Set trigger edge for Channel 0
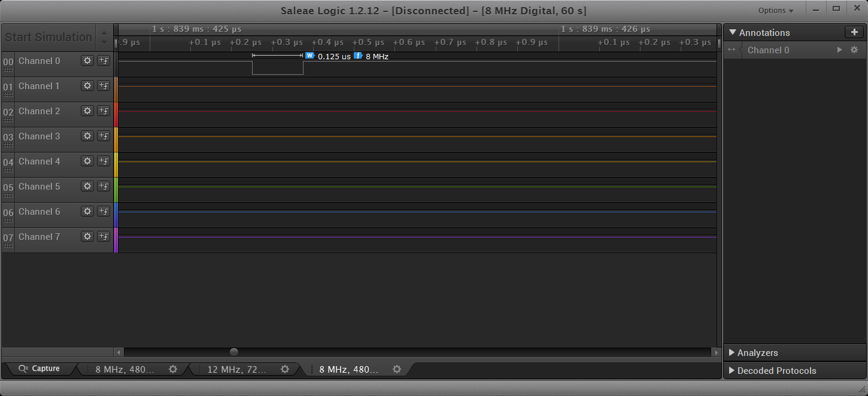868x396 pixels. (x=104, y=60)
